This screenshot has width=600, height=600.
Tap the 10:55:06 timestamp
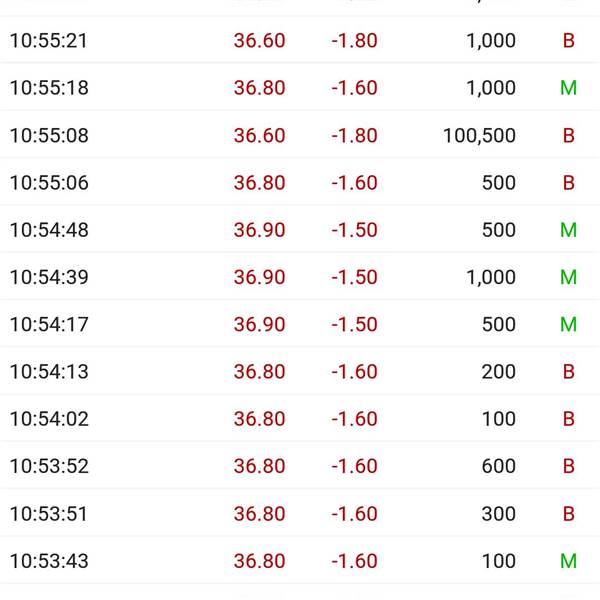(49, 183)
